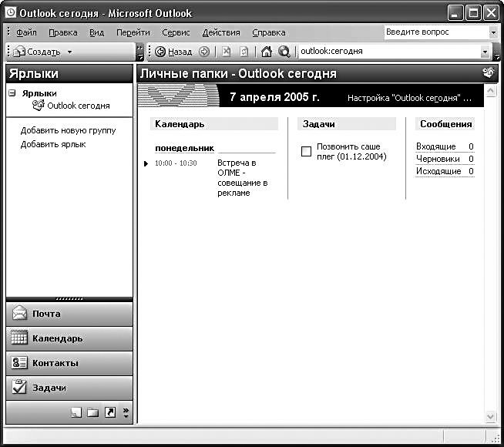The image size is (504, 447).
Task: Switch to the Календарь pane
Action: tap(69, 338)
